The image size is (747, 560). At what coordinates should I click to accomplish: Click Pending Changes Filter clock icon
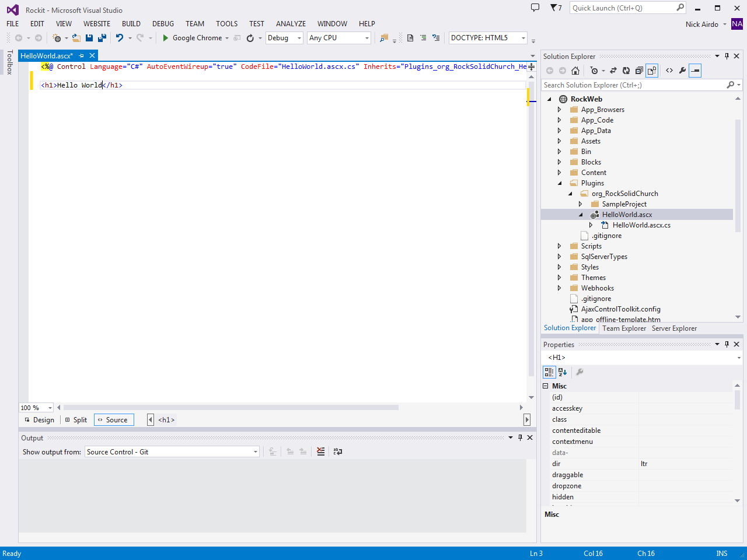[594, 71]
